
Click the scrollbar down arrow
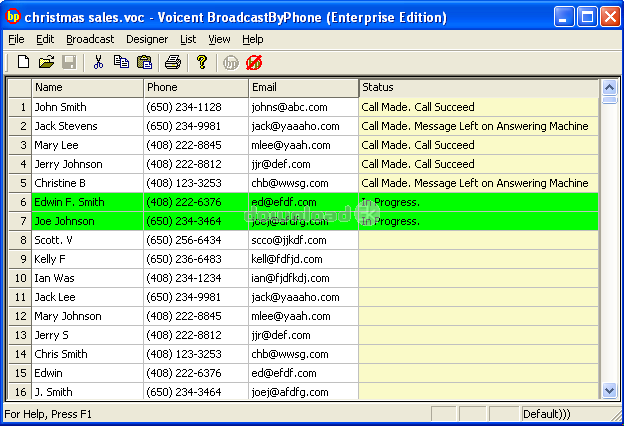[609, 391]
